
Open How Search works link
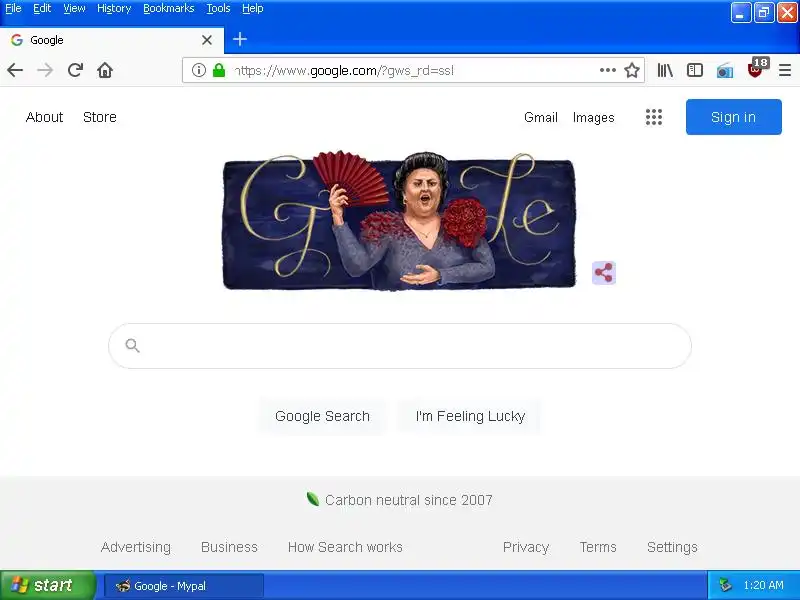pos(345,547)
